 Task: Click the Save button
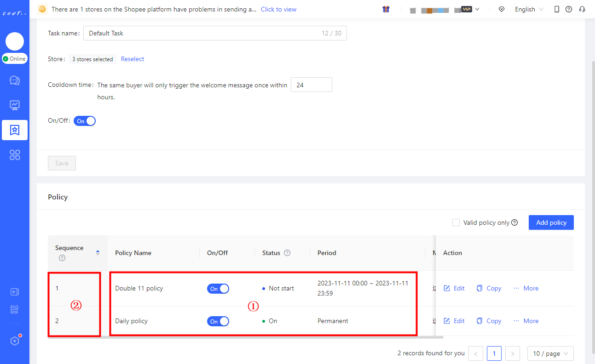pyautogui.click(x=62, y=163)
